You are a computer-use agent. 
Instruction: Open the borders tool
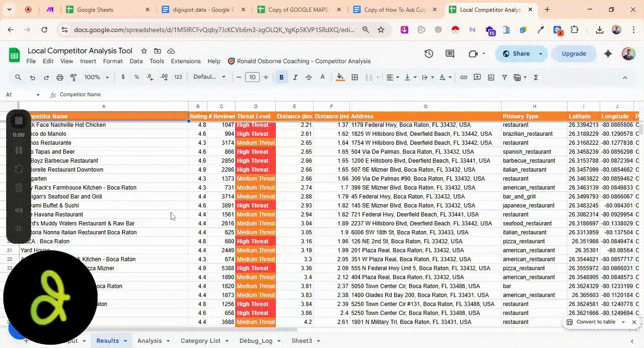point(355,77)
